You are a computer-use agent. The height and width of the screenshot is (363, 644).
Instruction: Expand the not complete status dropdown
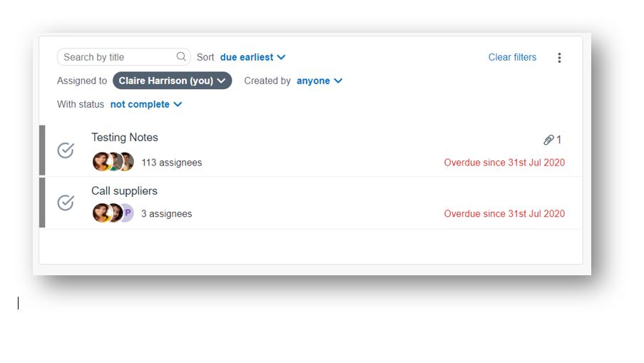tap(146, 104)
